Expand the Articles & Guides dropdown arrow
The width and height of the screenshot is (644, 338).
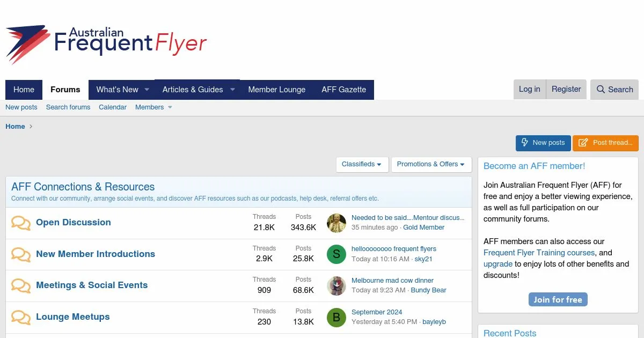232,90
